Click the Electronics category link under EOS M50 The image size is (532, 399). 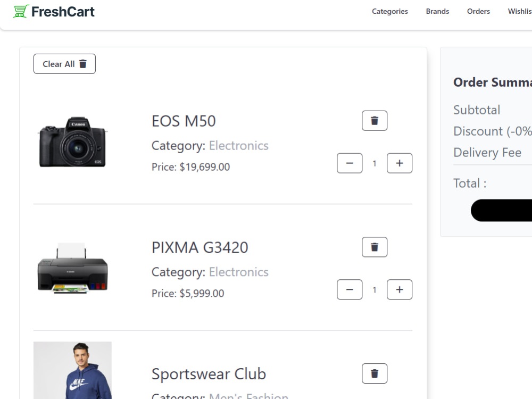[x=238, y=146]
